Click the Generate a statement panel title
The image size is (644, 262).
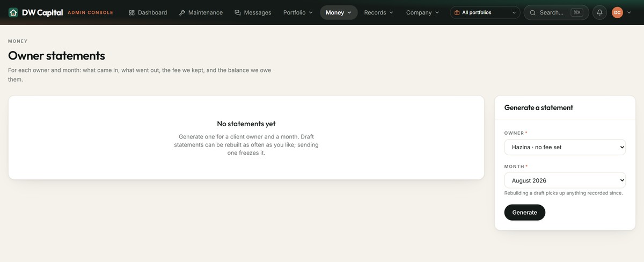pos(539,107)
